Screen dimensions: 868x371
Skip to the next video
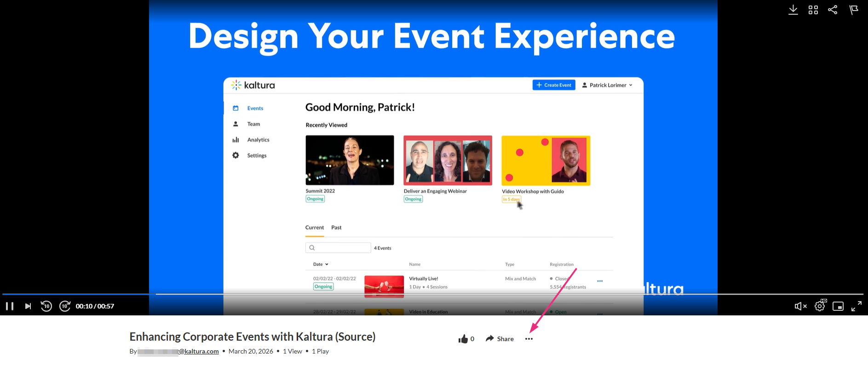[x=28, y=306]
